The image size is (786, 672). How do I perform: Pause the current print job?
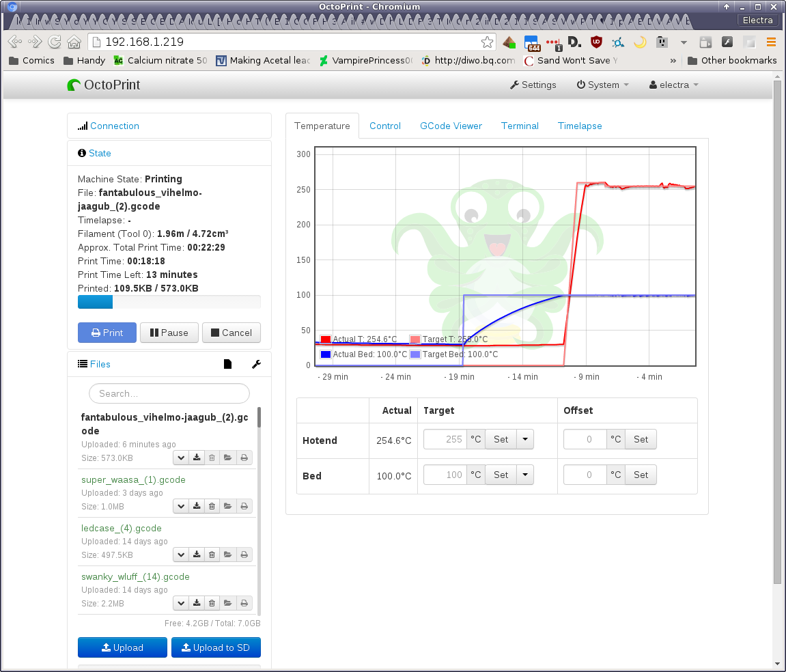[169, 333]
